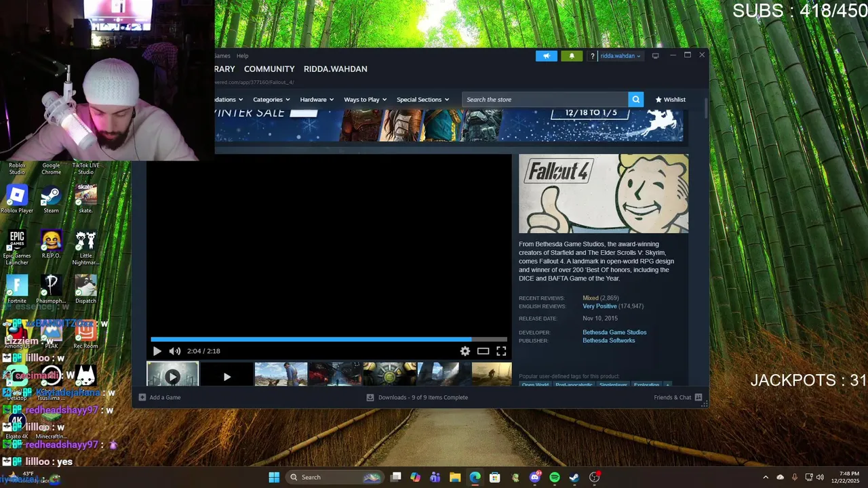The height and width of the screenshot is (488, 868).
Task: Expand the Special Sections dropdown
Action: point(422,100)
